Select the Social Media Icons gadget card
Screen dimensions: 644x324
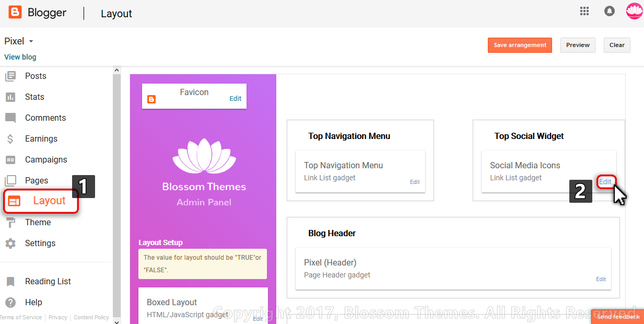click(549, 172)
